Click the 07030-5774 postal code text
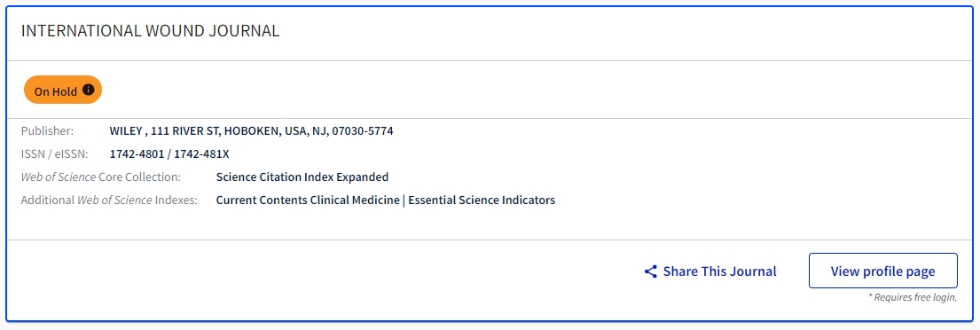 (x=363, y=131)
